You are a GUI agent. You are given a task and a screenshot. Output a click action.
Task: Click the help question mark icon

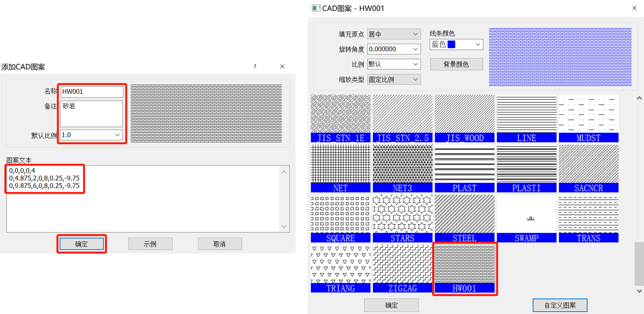[255, 67]
